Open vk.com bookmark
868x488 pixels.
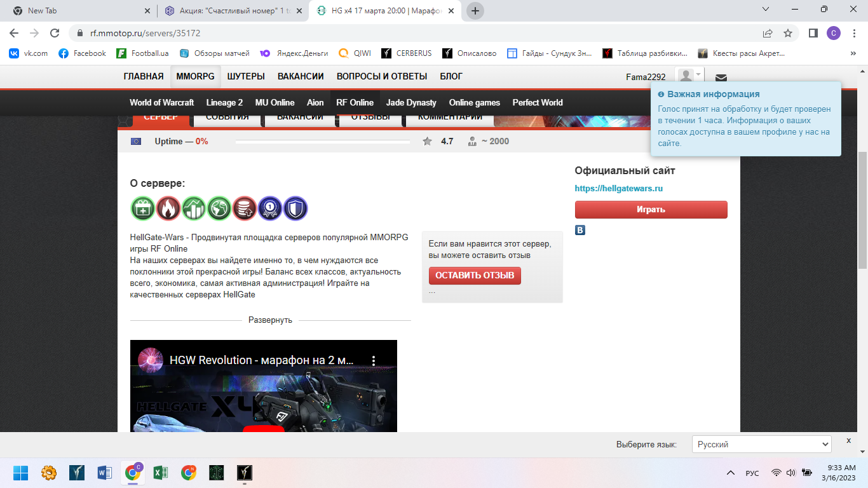coord(29,53)
